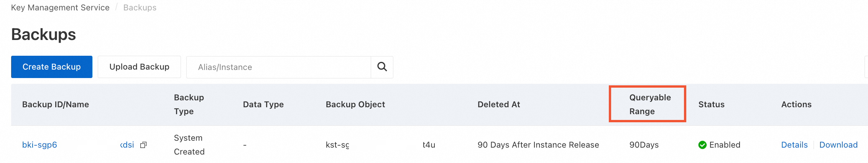Click the Backup ID/Name column header
Viewport: 868px width, 163px height.
(x=56, y=105)
